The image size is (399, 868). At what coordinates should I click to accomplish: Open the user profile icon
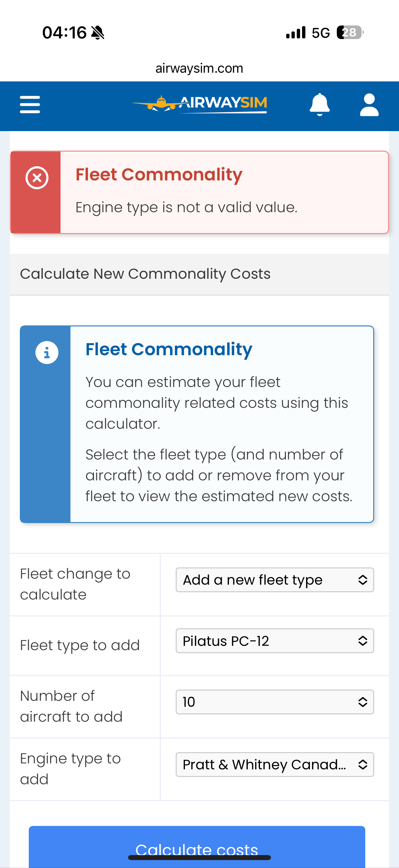[369, 105]
